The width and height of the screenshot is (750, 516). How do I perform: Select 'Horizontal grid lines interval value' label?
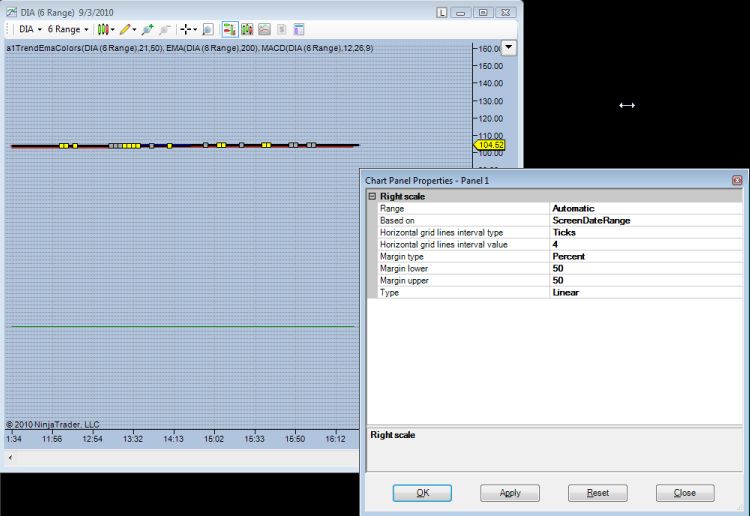444,244
